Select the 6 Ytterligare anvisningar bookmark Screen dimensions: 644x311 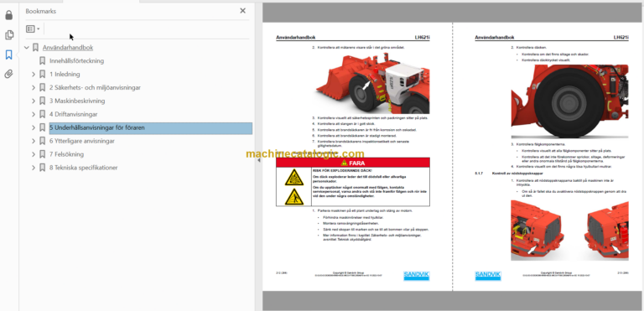point(82,141)
